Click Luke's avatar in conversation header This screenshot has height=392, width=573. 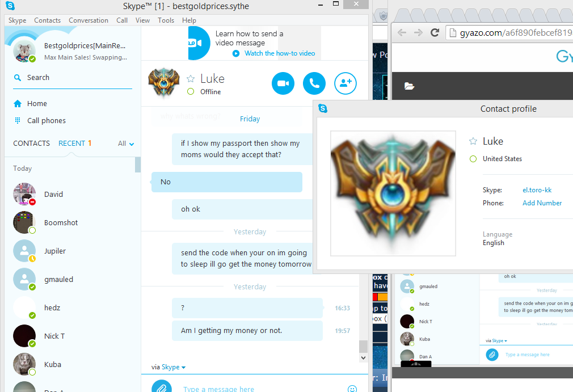[164, 83]
